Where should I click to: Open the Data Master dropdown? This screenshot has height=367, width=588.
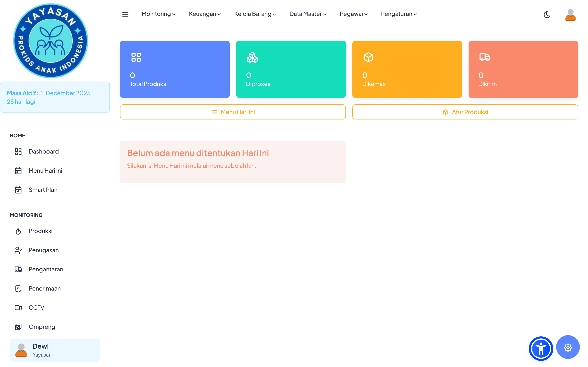(308, 14)
